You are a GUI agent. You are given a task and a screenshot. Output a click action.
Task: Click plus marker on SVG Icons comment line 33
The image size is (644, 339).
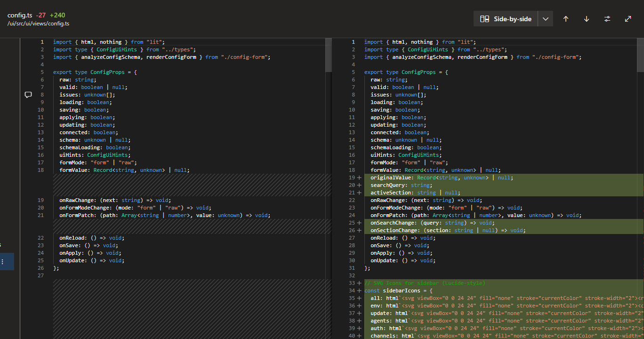tap(359, 283)
